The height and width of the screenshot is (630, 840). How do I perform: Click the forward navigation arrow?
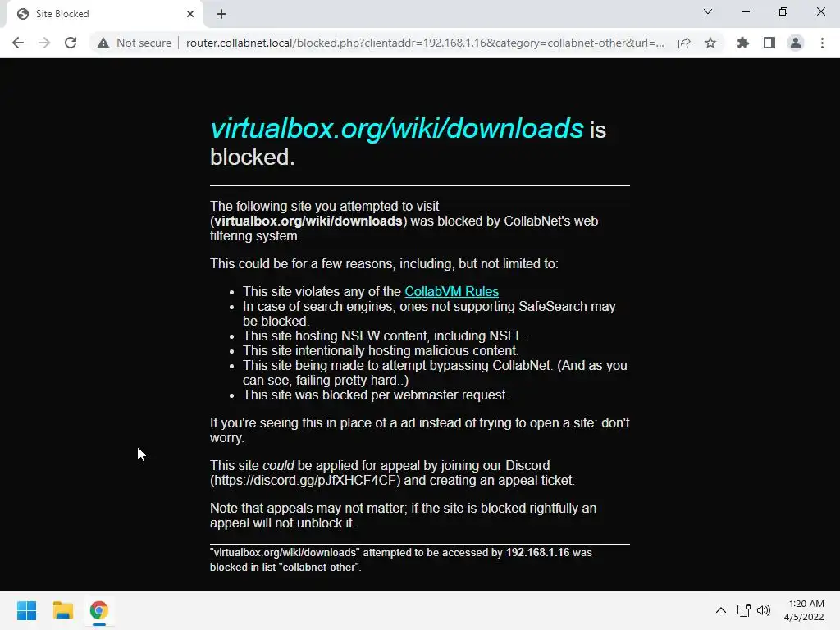point(44,43)
